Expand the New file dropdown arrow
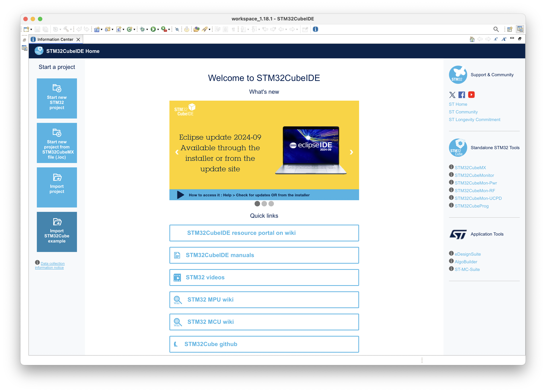This screenshot has height=392, width=546. [31, 30]
